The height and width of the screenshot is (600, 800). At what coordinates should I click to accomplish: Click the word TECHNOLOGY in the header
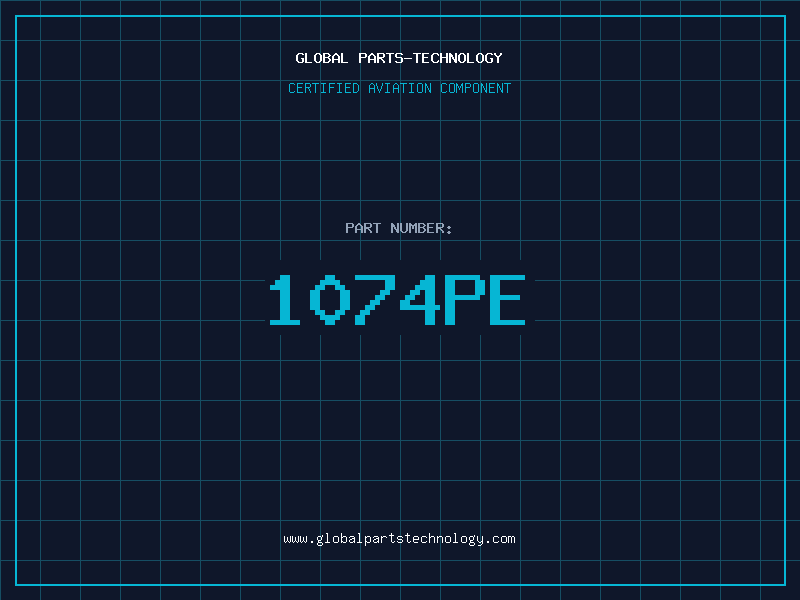(x=458, y=58)
